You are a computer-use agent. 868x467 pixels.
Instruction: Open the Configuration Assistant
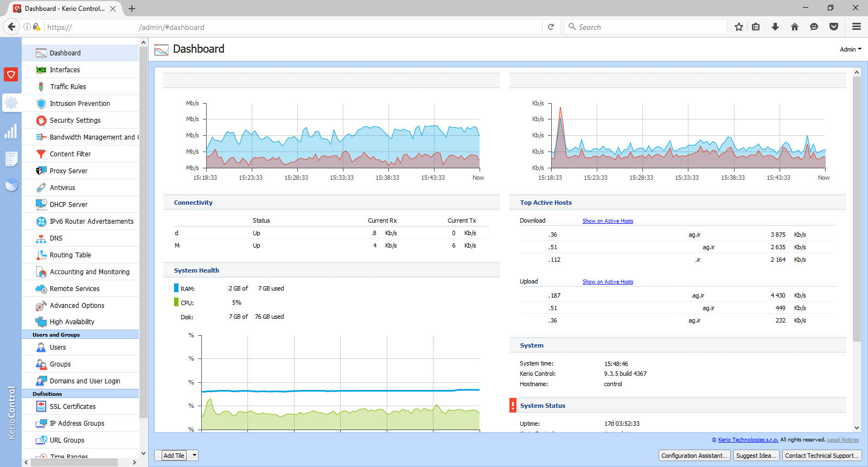point(694,456)
